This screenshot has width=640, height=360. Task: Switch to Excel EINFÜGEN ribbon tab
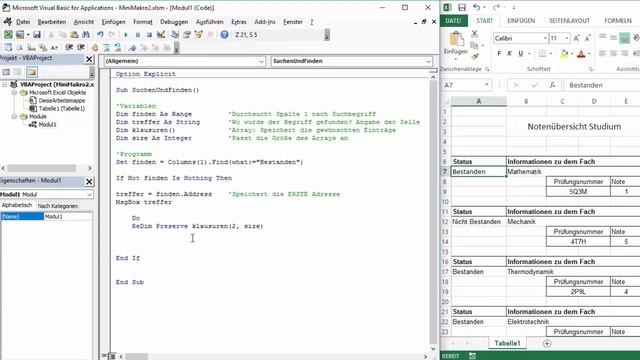[521, 20]
